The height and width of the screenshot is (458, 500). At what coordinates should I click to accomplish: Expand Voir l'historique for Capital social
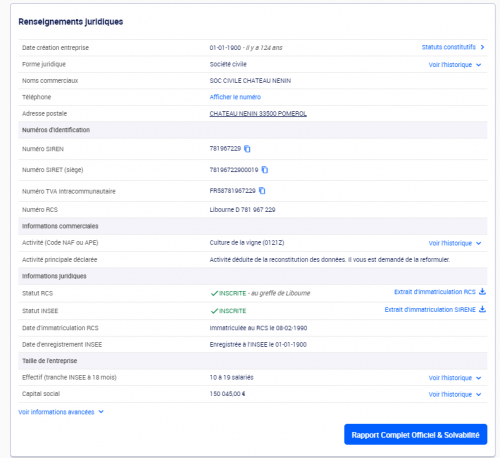coord(455,395)
